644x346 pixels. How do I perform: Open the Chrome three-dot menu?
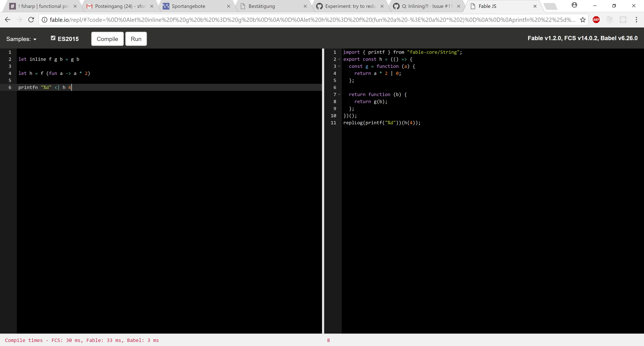[x=636, y=19]
